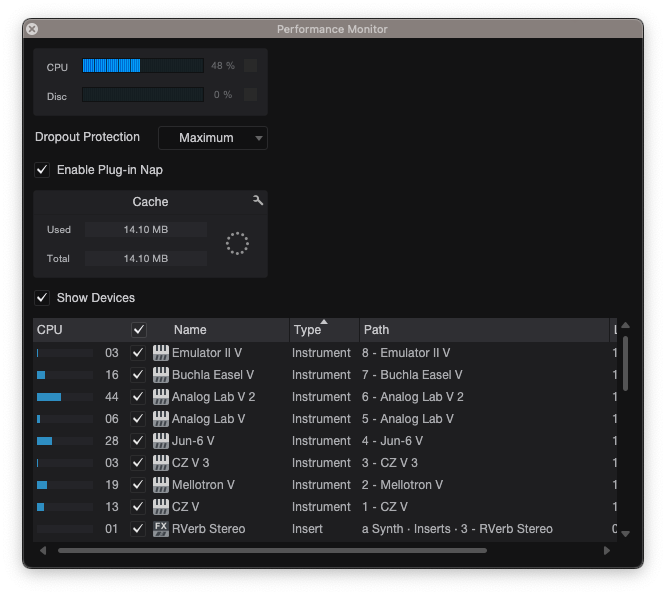Open Dropout Protection Maximum dropdown
The image size is (666, 595).
[213, 138]
